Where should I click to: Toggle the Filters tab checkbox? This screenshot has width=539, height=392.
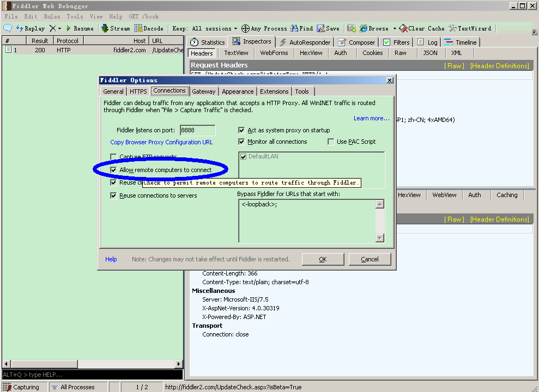pyautogui.click(x=387, y=42)
